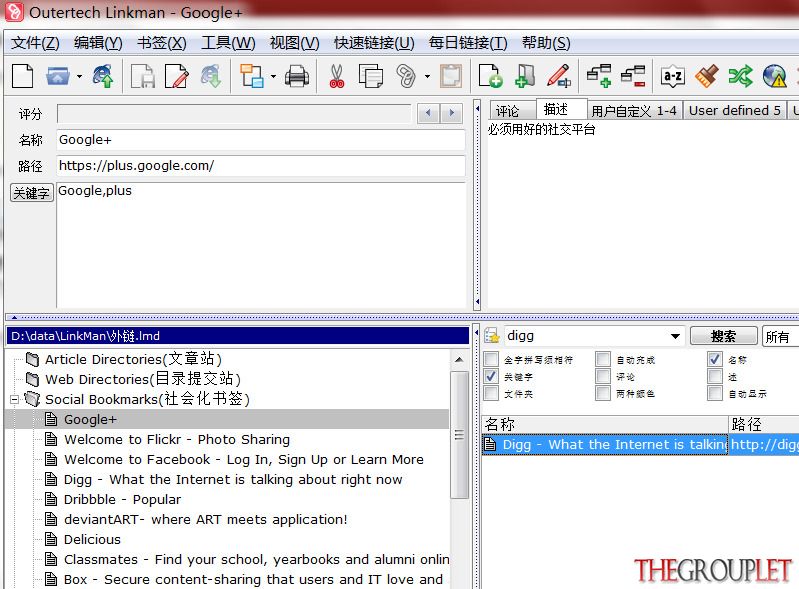Viewport: 799px width, 589px height.
Task: Uncheck the 关键字 search checkbox
Action: click(x=491, y=377)
